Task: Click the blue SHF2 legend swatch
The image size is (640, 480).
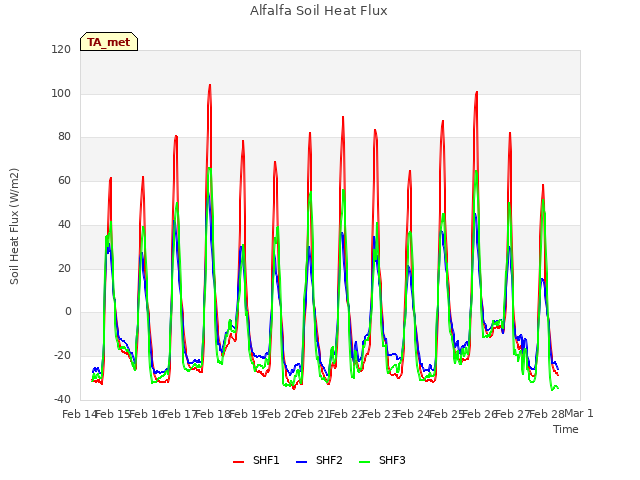Action: pos(301,462)
